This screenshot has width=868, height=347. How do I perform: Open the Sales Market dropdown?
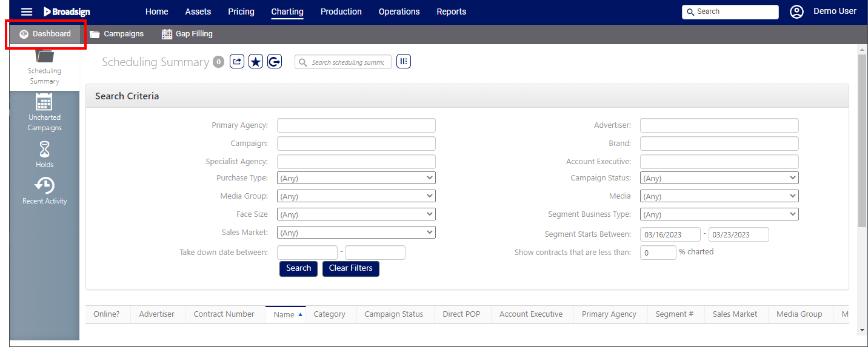coord(356,233)
